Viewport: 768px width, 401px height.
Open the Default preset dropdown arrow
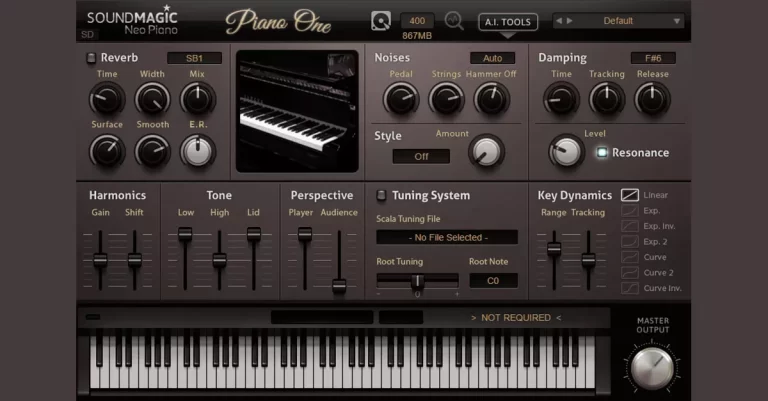pyautogui.click(x=676, y=20)
